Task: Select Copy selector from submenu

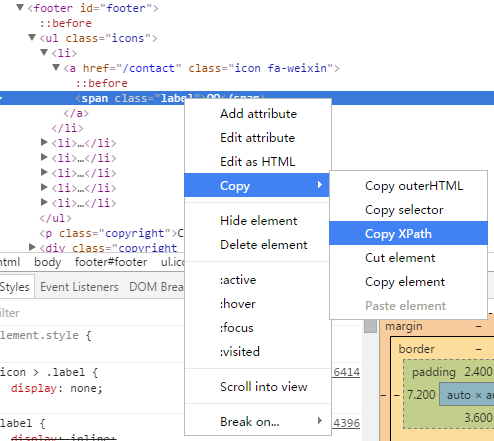Action: click(408, 210)
